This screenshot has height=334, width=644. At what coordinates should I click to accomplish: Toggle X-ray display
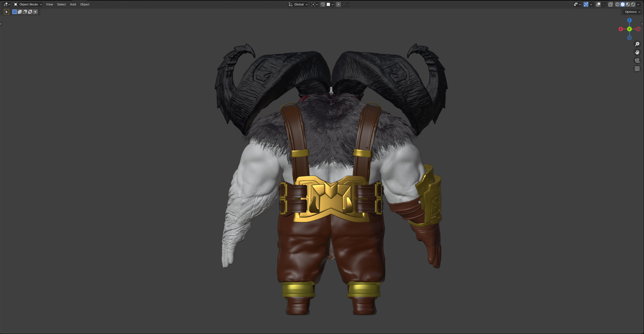(x=610, y=4)
